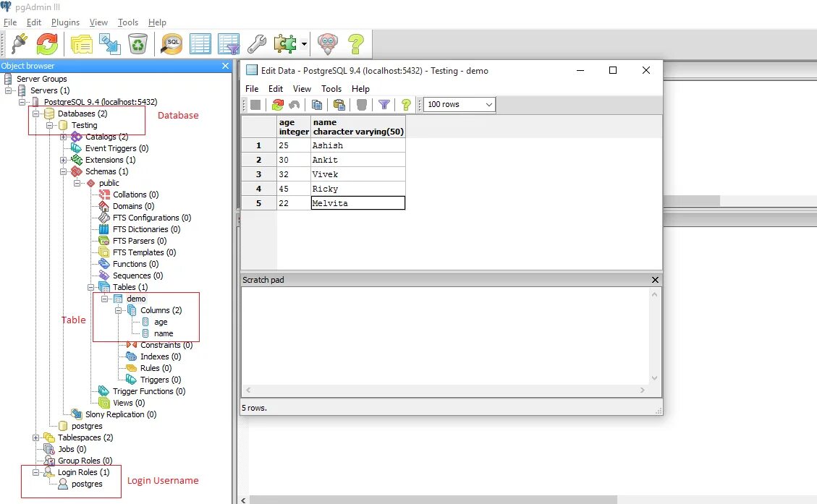Expand the Extensions (1) node

coord(63,160)
